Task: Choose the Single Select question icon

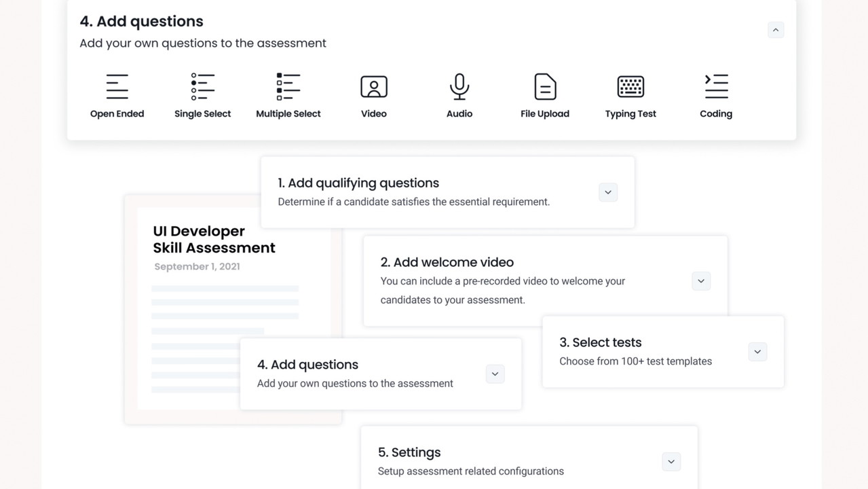Action: click(x=202, y=87)
